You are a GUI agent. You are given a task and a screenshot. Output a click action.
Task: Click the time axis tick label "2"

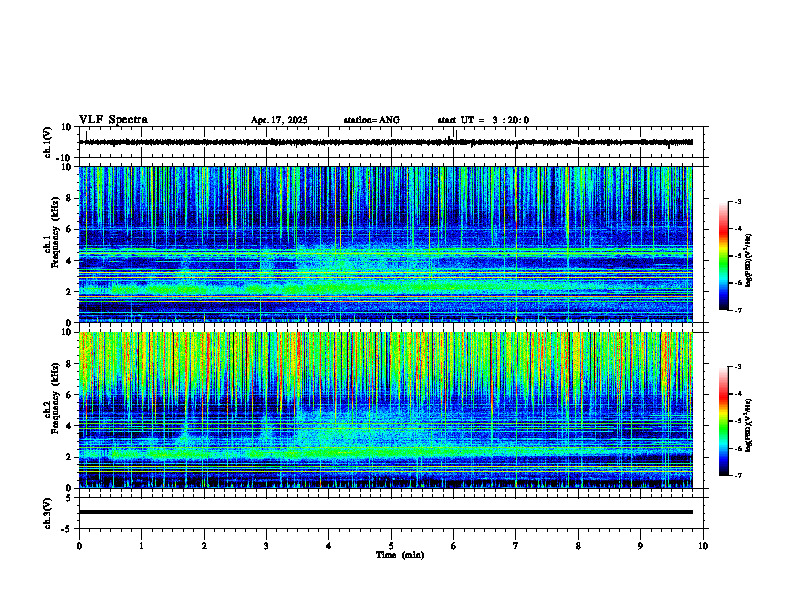tap(204, 546)
